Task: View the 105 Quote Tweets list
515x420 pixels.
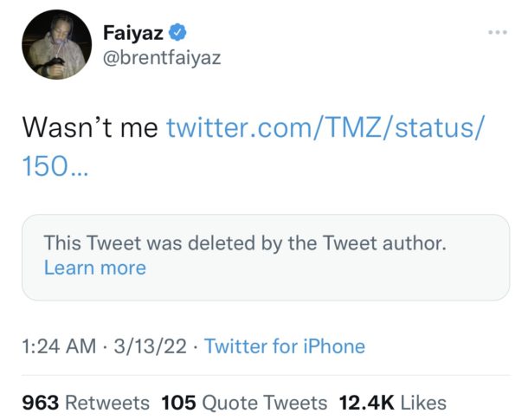Action: click(244, 403)
